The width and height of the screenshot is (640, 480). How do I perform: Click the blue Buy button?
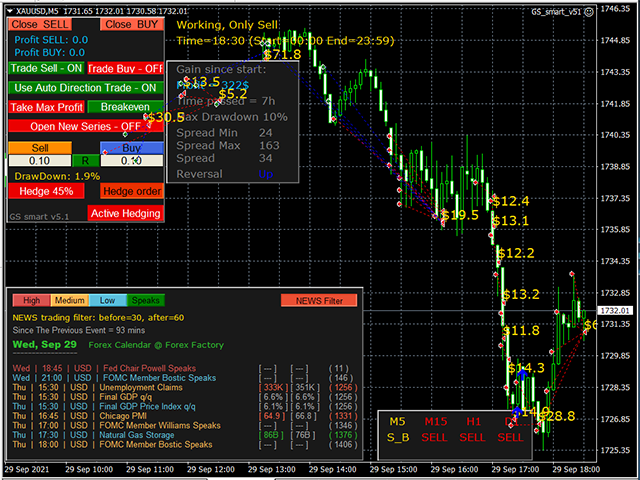pyautogui.click(x=131, y=148)
